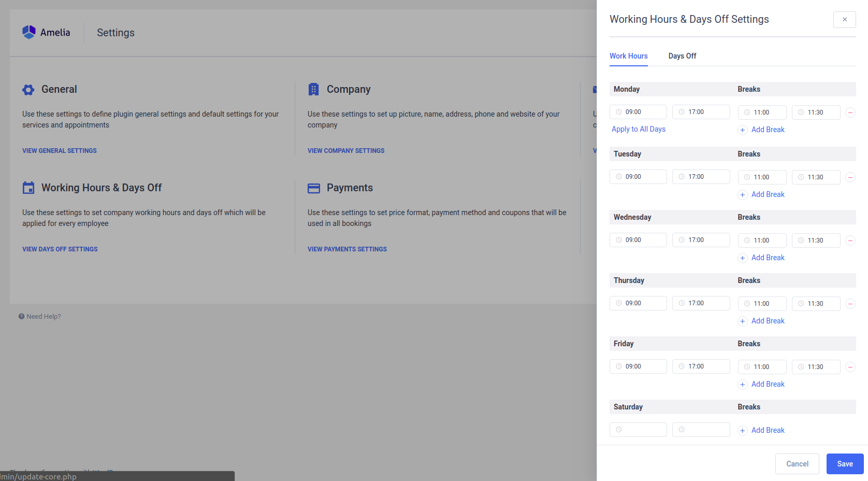Open VIEW PAYMENTS SETTINGS
The width and height of the screenshot is (868, 481).
click(347, 249)
